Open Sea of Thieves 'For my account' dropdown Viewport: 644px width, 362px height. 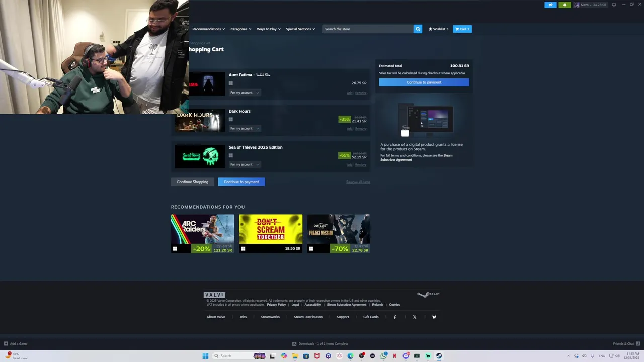pyautogui.click(x=244, y=164)
